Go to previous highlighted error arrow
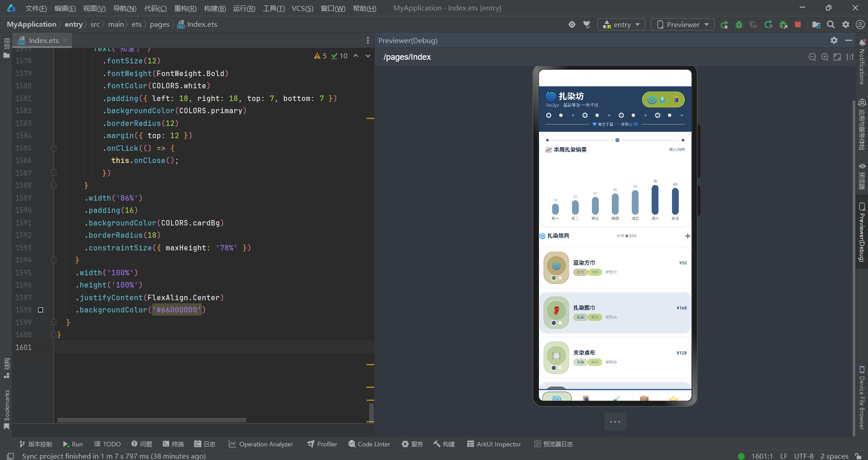 pos(356,56)
